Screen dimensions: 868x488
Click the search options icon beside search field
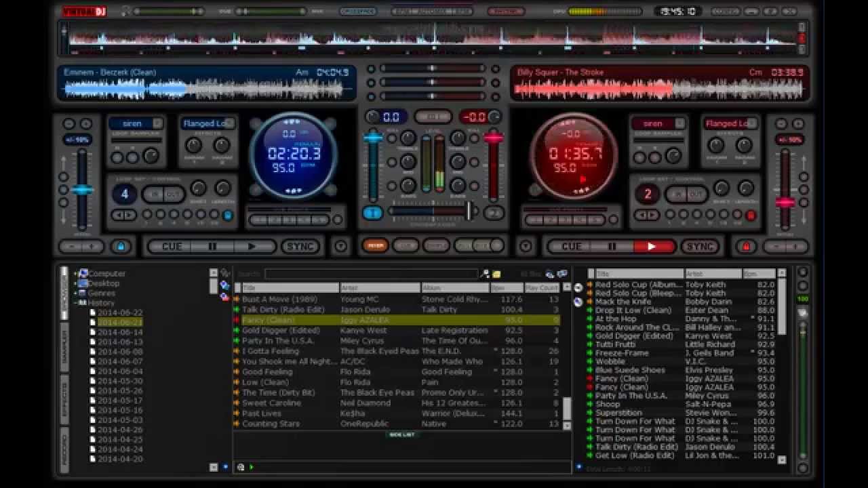click(x=484, y=274)
